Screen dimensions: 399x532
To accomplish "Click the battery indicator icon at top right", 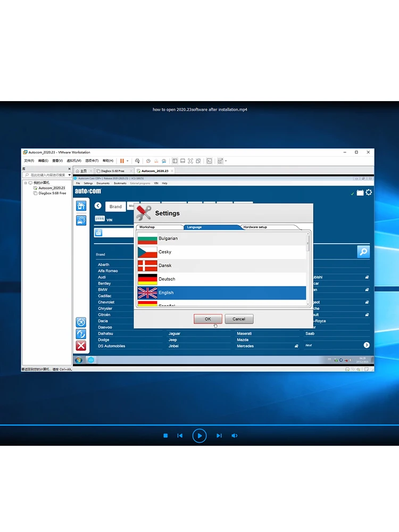I will (x=360, y=193).
